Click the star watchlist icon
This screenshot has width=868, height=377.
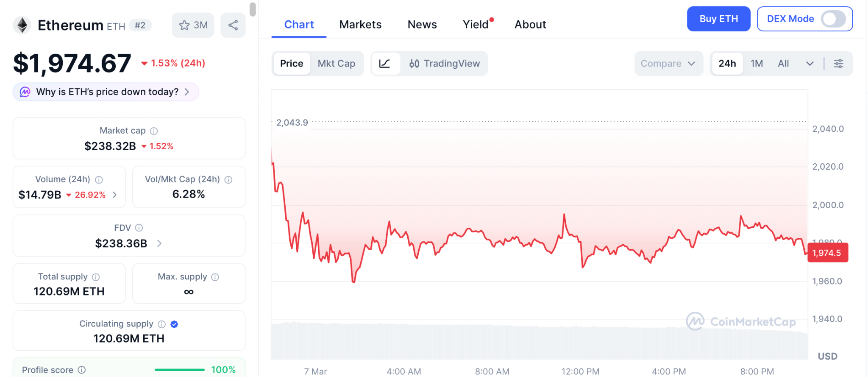(184, 25)
